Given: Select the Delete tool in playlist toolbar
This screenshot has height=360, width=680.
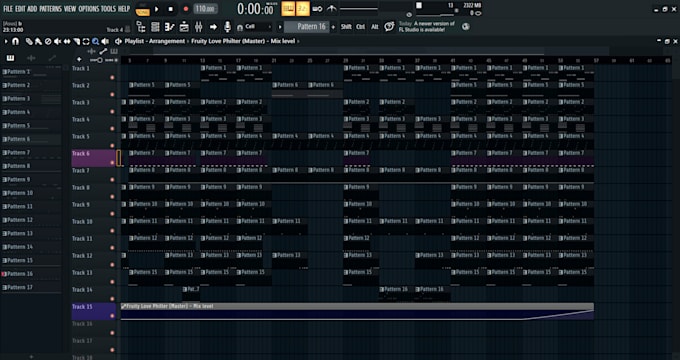Looking at the screenshot, I should 48,41.
